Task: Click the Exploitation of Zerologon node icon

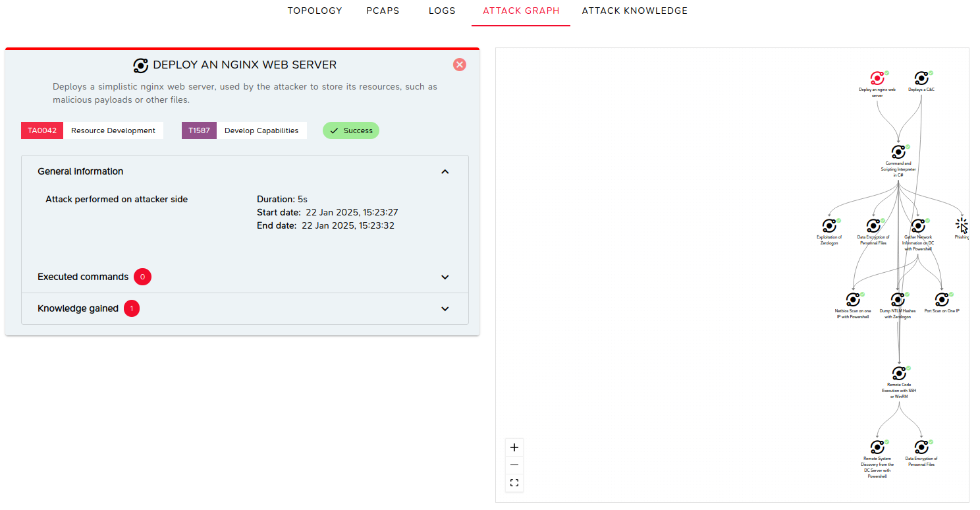Action: pos(829,226)
